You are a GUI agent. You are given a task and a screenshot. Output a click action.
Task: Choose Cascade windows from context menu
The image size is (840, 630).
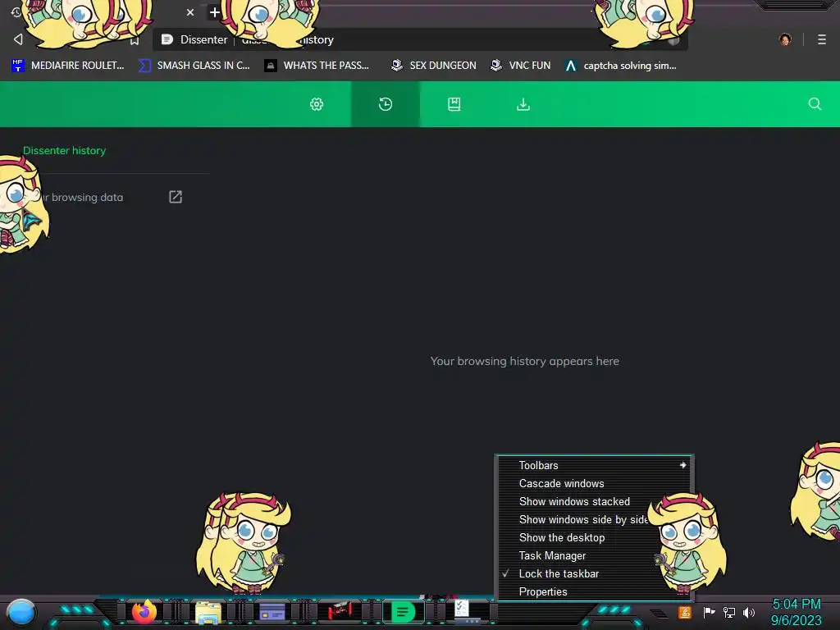click(x=595, y=483)
